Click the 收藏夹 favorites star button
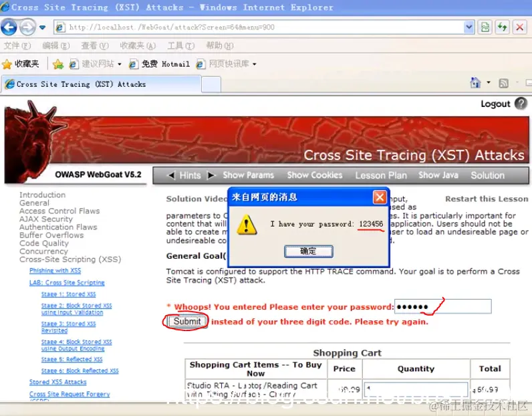Viewport: 532px width, 416px height. [20, 64]
